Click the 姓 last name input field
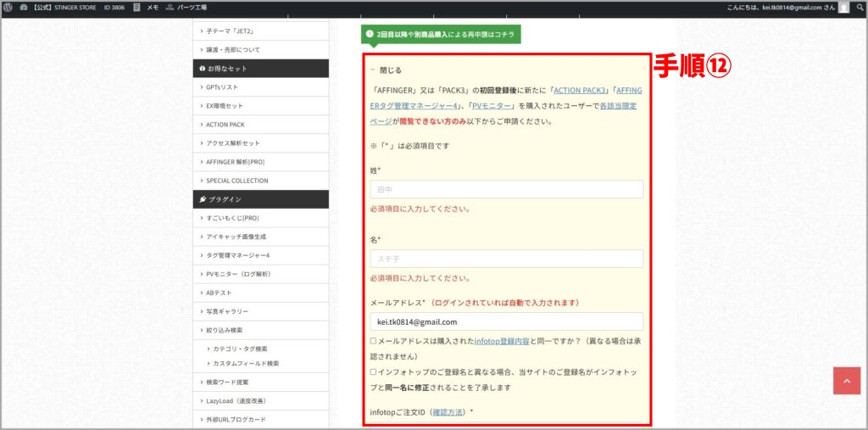Image resolution: width=868 pixels, height=430 pixels. (506, 189)
